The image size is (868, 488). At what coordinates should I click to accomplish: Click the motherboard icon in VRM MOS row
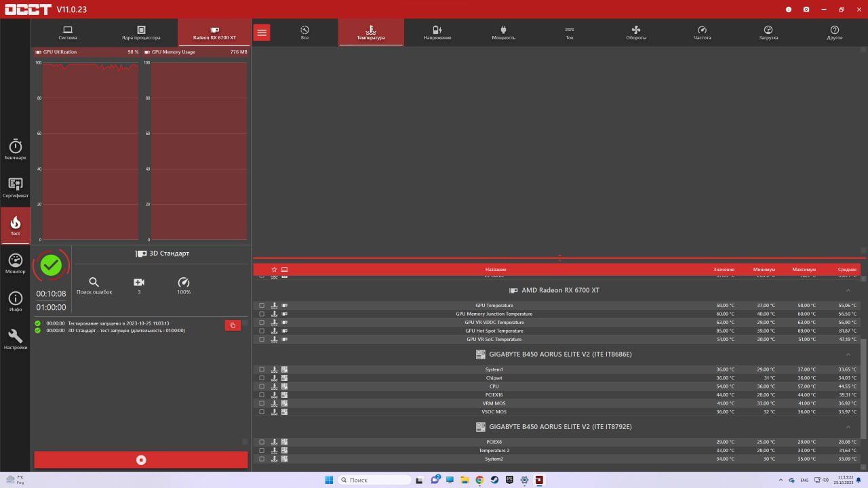(x=284, y=403)
